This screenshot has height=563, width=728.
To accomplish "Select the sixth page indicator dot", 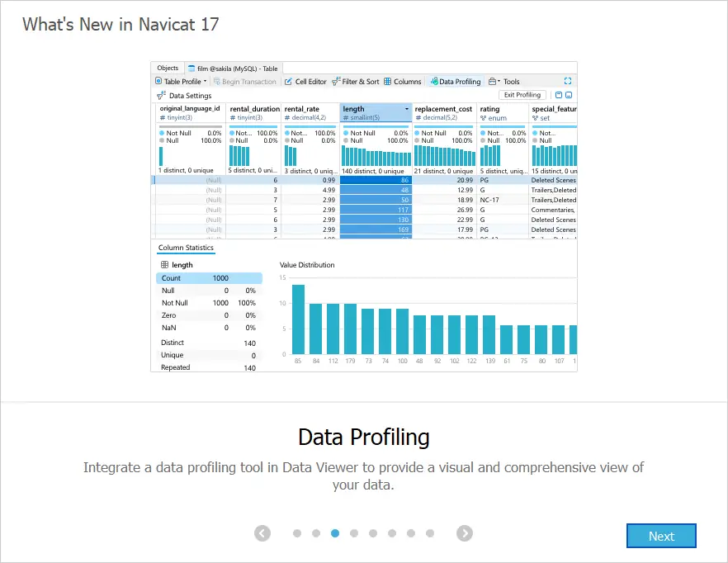I will (x=392, y=533).
